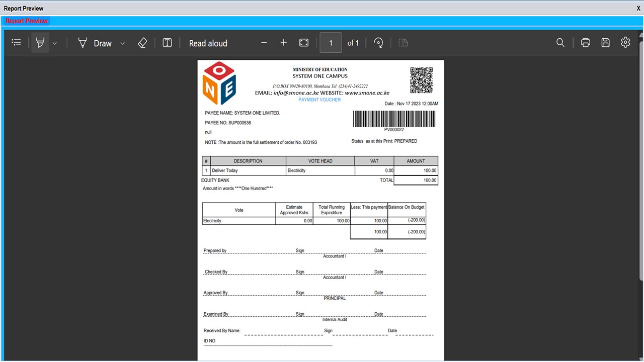
Task: Print the payment voucher
Action: [x=585, y=43]
